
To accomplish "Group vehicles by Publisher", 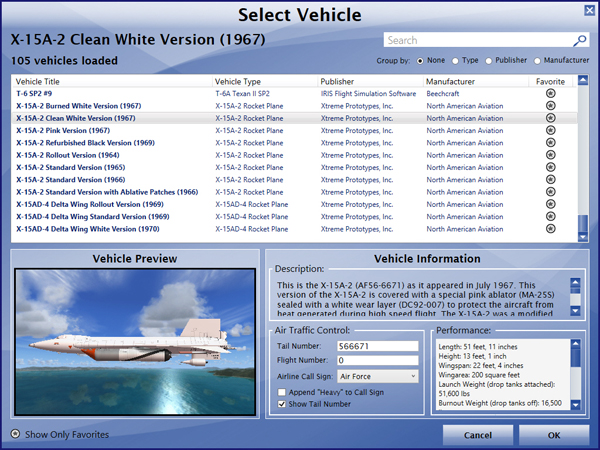I will pos(489,61).
